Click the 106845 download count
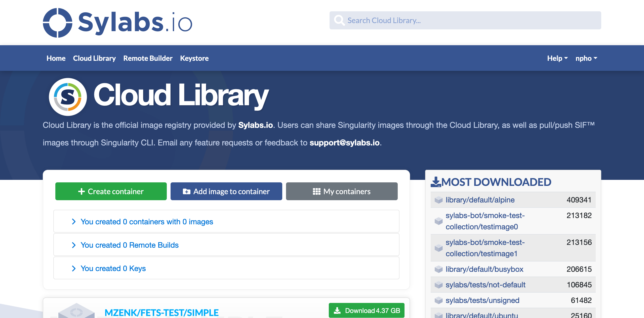The image size is (644, 318). click(x=579, y=285)
